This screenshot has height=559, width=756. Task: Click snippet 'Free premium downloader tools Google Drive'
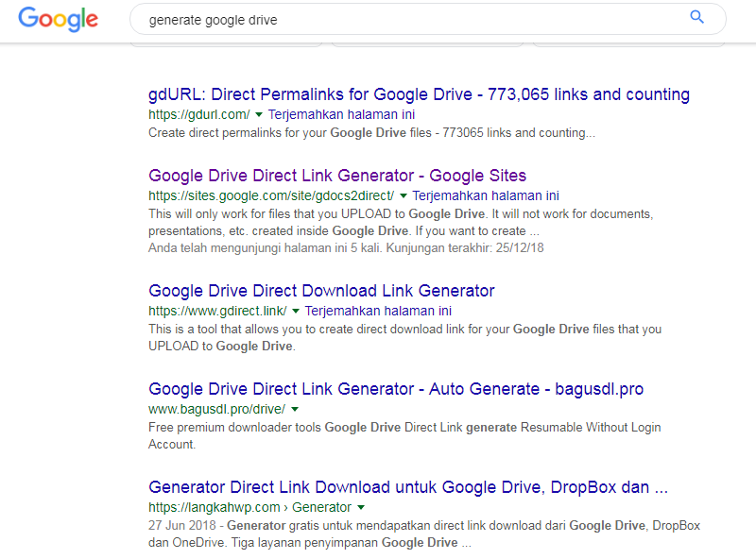point(404,435)
